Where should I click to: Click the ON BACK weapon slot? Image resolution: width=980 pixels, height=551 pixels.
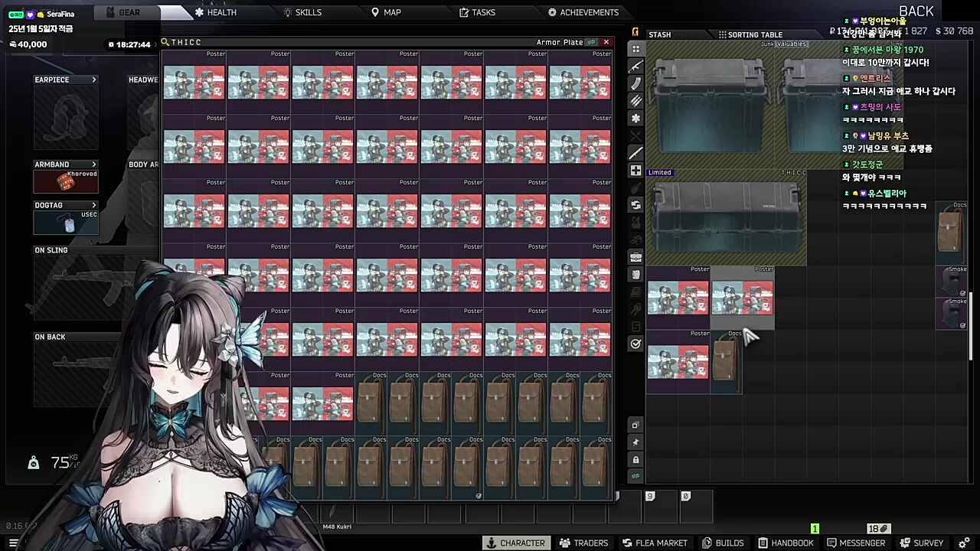click(77, 375)
